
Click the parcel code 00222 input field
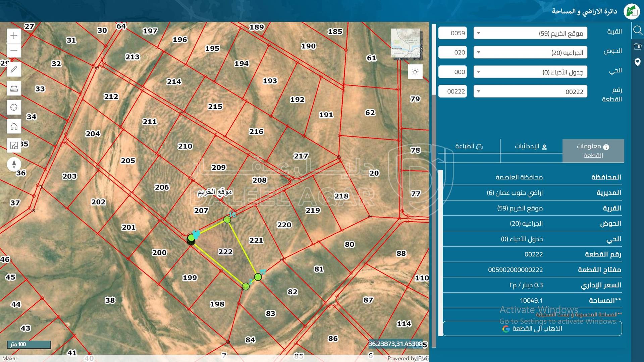click(x=452, y=92)
